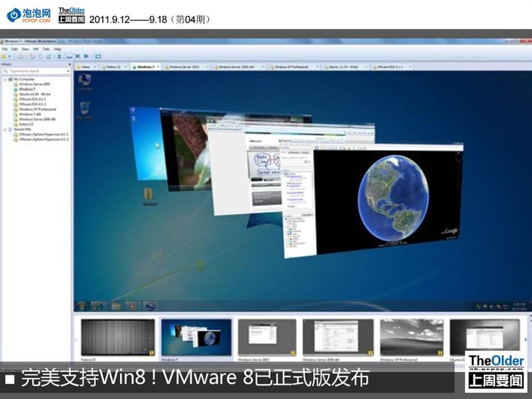Switch to the Fedora tab
The width and height of the screenshot is (532, 399).
pyautogui.click(x=113, y=67)
